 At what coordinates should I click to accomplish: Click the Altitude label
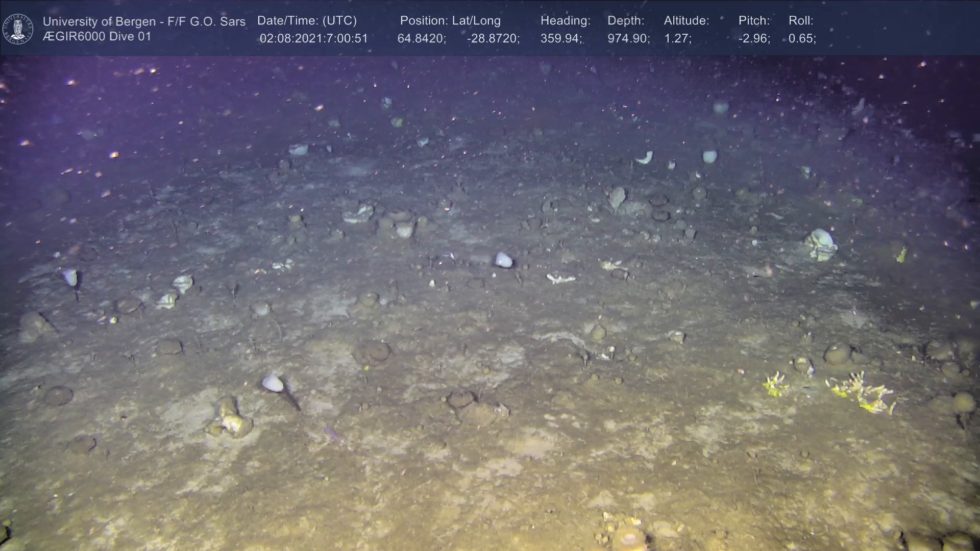687,21
